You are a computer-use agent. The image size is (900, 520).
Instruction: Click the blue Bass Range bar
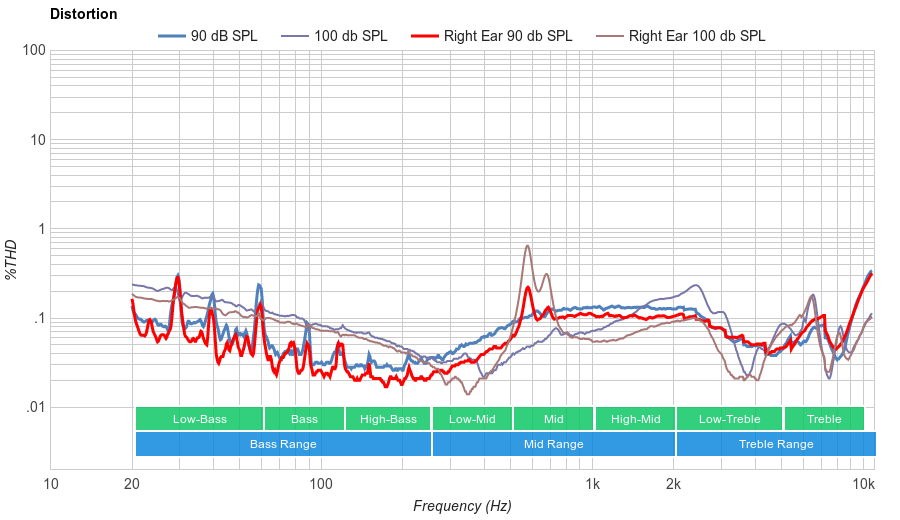tap(283, 444)
